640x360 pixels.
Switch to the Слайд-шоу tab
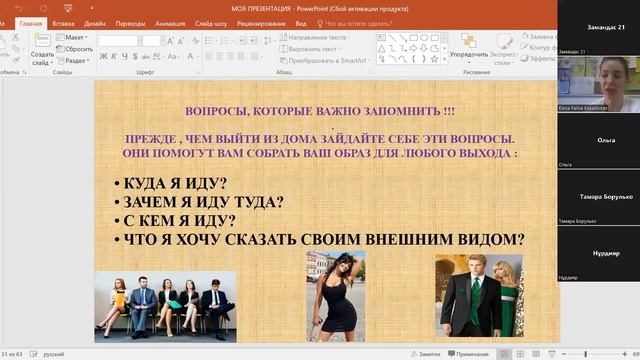tap(211, 24)
